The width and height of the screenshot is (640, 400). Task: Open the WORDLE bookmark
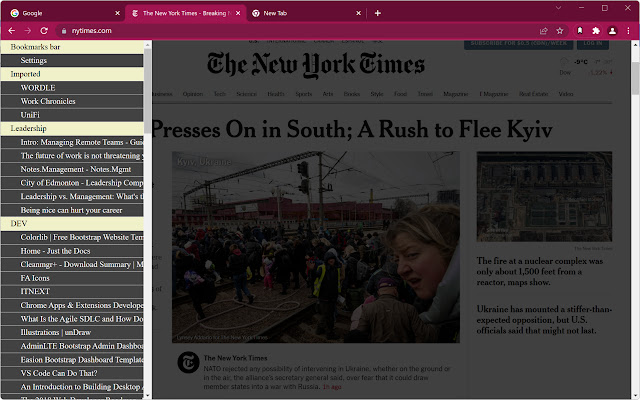(72, 88)
